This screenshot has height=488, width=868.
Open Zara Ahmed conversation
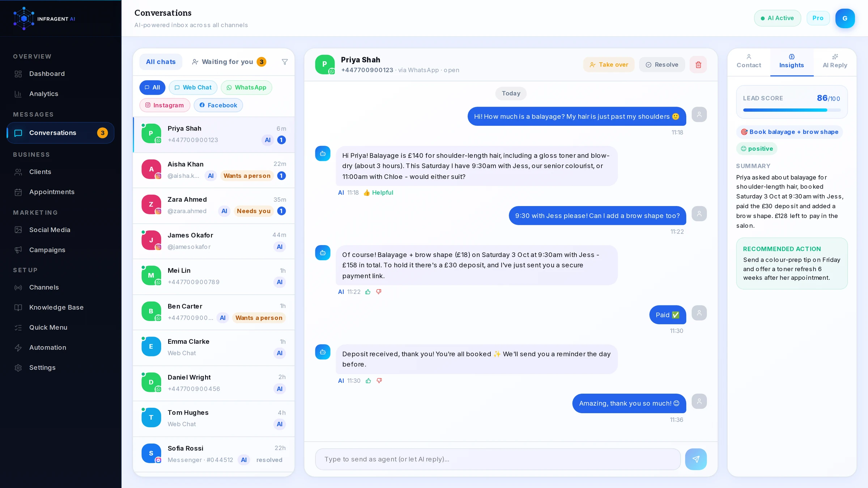(214, 205)
